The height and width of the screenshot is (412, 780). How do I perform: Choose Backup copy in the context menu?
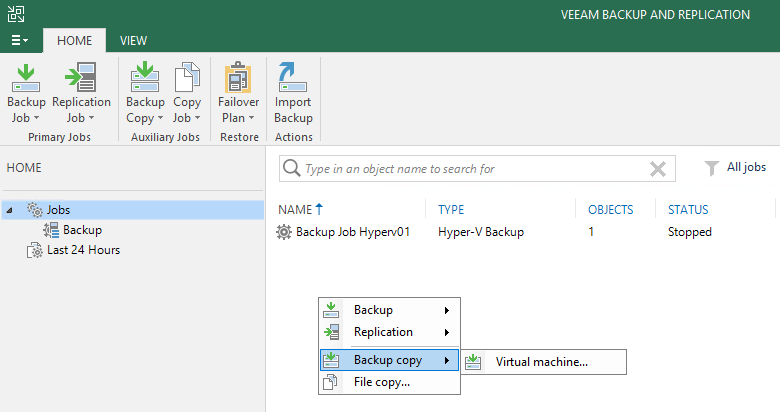(x=389, y=360)
